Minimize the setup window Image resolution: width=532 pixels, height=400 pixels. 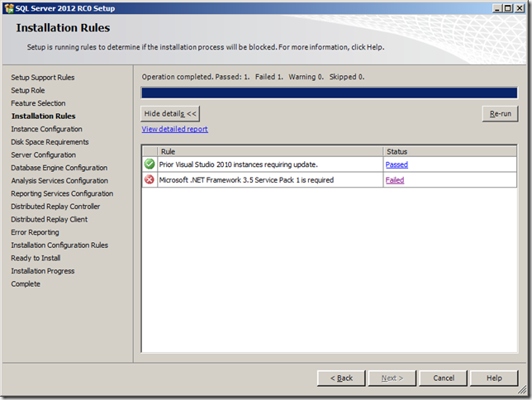click(x=497, y=8)
